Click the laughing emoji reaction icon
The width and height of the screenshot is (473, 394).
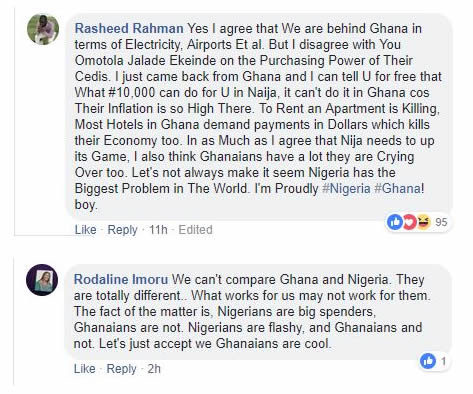(x=423, y=222)
